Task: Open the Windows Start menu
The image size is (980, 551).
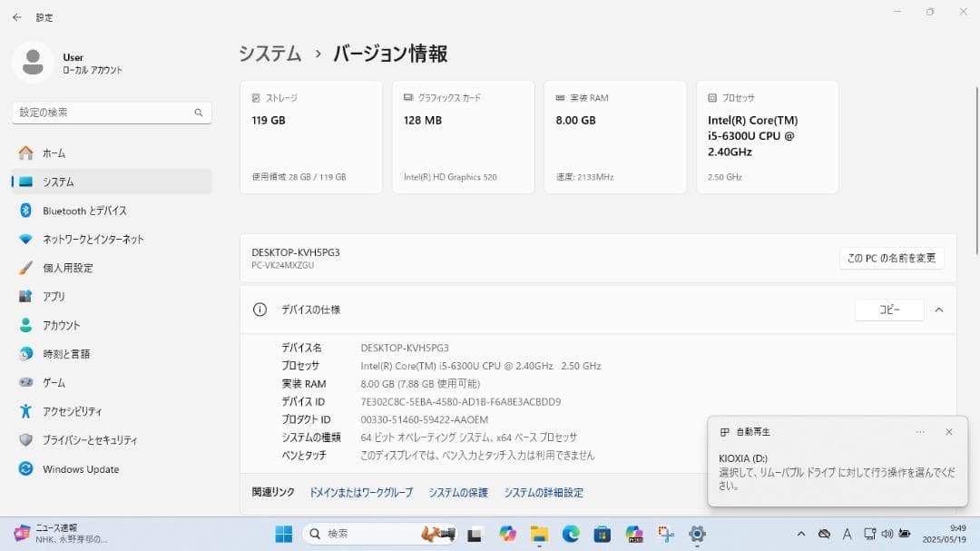Action: 282,534
